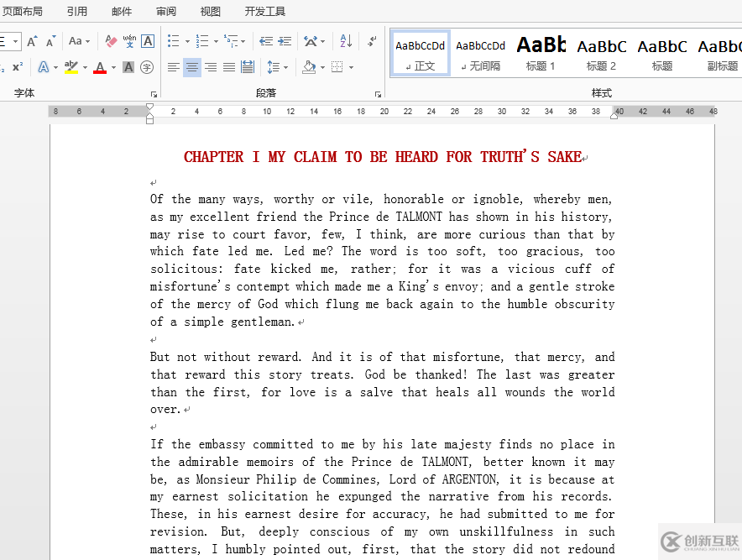Toggle the character shading (gray A) button
This screenshot has width=742, height=560.
tap(128, 67)
